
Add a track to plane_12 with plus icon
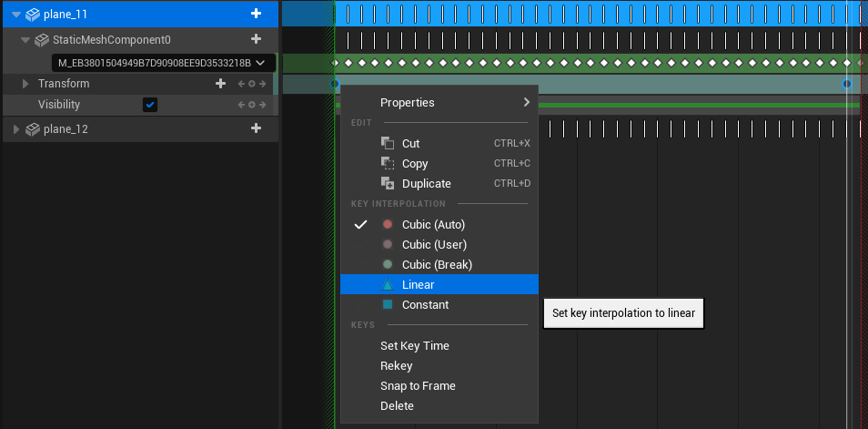[256, 128]
